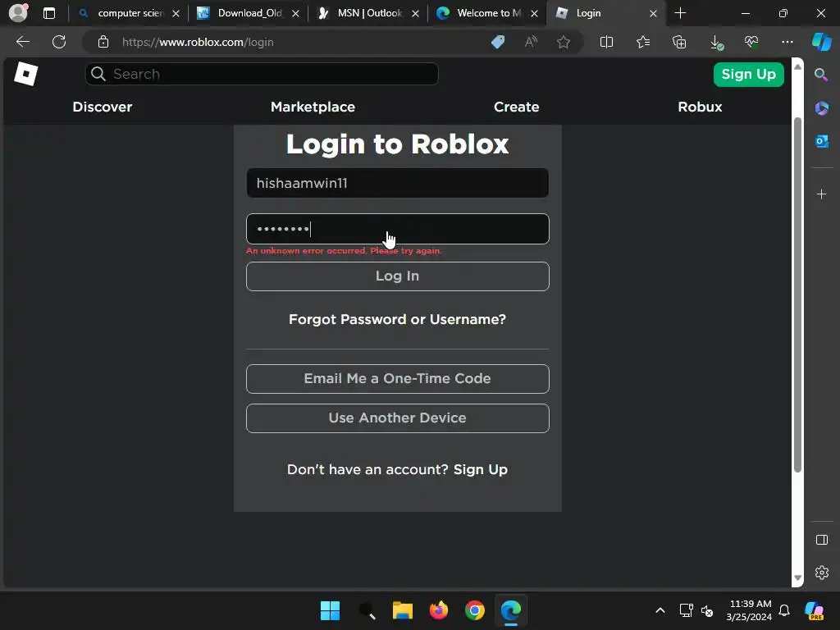This screenshot has height=630, width=840.
Task: Launch Firefox from taskbar
Action: [x=439, y=610]
